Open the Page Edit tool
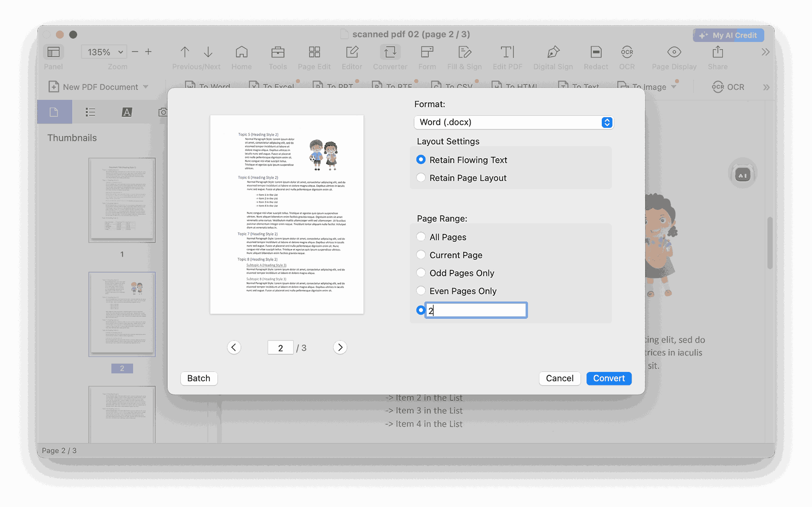Screen dimensions: 812x507 pos(314,52)
